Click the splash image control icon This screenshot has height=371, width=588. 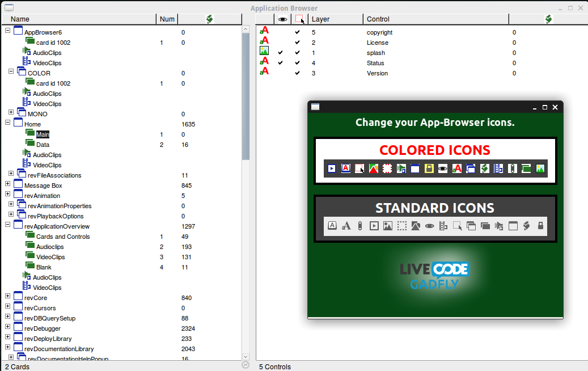tap(264, 51)
